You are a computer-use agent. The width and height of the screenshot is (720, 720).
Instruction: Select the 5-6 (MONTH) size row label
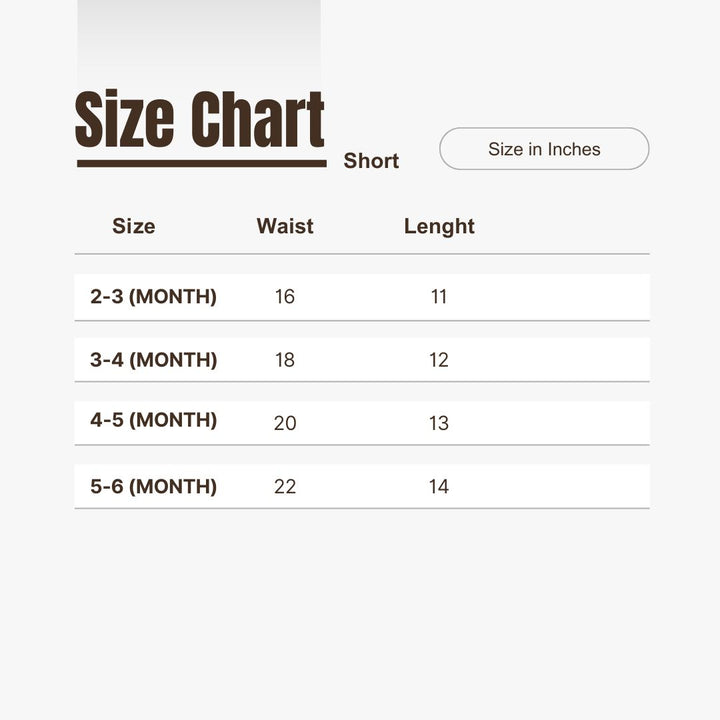153,487
